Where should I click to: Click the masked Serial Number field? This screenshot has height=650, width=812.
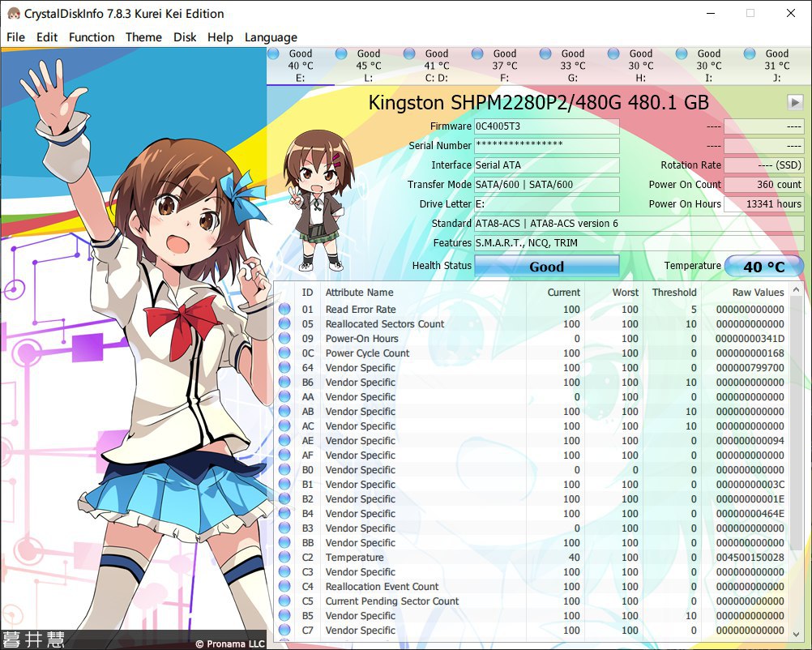(547, 146)
